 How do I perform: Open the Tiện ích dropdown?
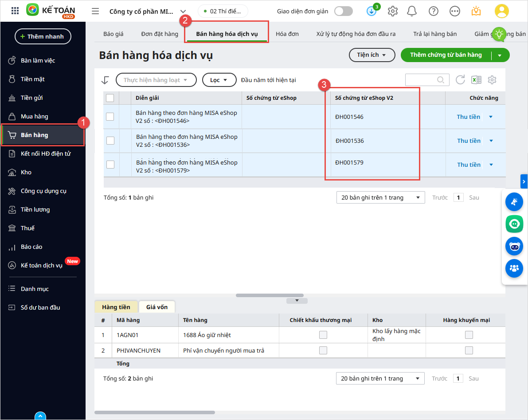pyautogui.click(x=372, y=55)
